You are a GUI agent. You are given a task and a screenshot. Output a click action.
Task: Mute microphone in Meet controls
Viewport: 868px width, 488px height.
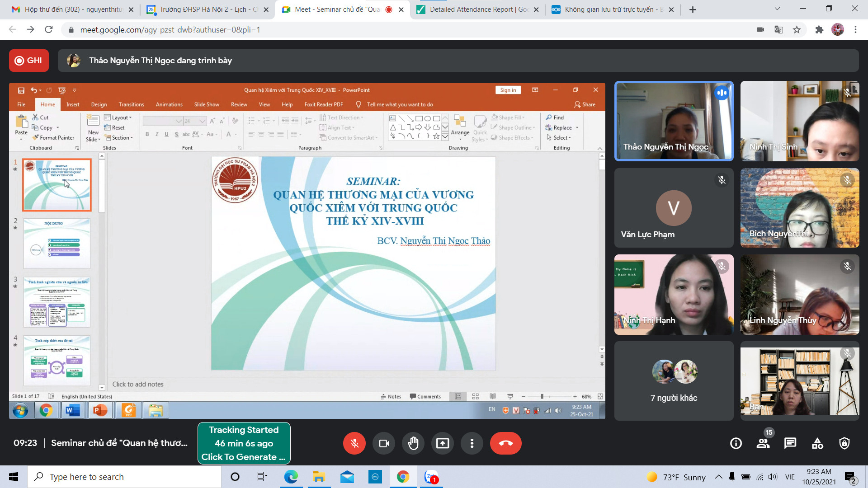[x=354, y=443]
